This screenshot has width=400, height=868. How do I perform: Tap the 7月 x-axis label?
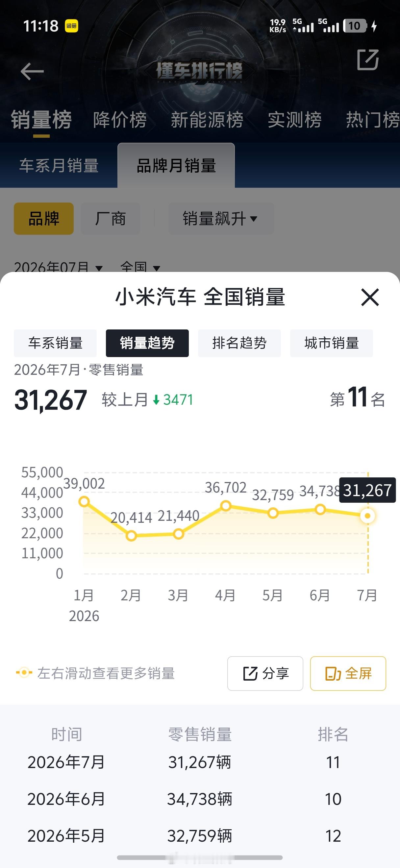click(x=367, y=595)
